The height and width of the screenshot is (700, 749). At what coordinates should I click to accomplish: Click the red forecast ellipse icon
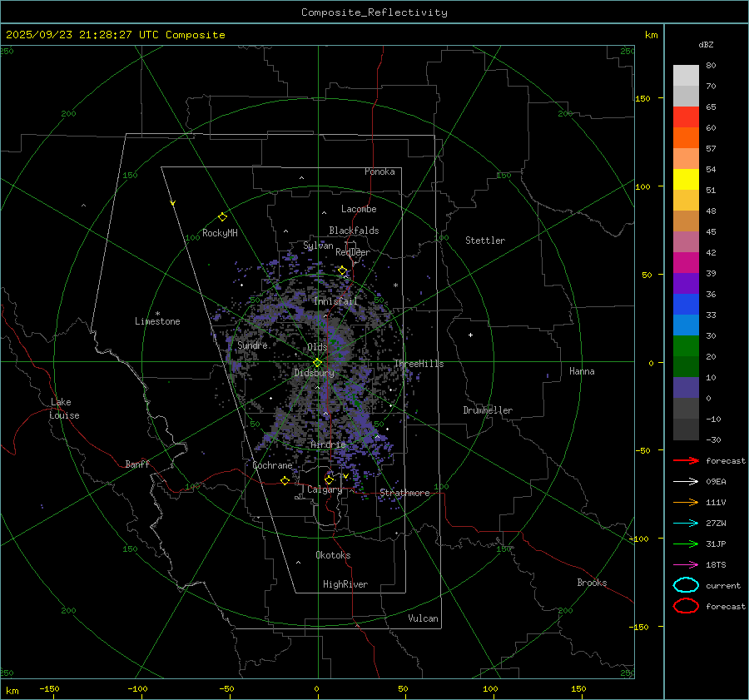(x=686, y=606)
